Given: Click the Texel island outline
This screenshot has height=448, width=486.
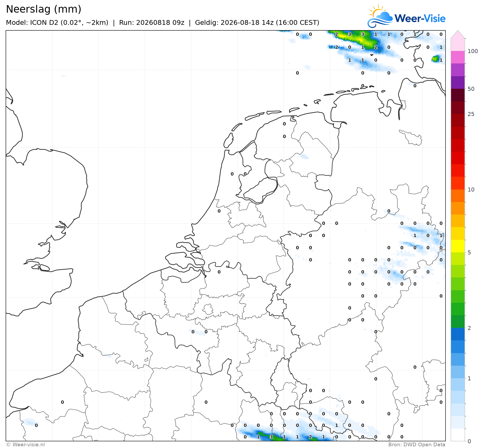Looking at the screenshot, I should coord(228,140).
